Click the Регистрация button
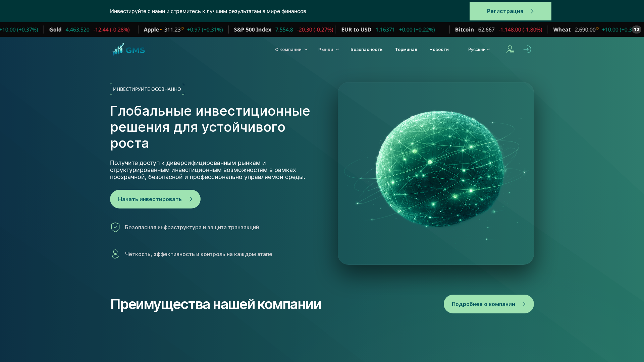Screen dimensions: 644x362 pos(510,11)
